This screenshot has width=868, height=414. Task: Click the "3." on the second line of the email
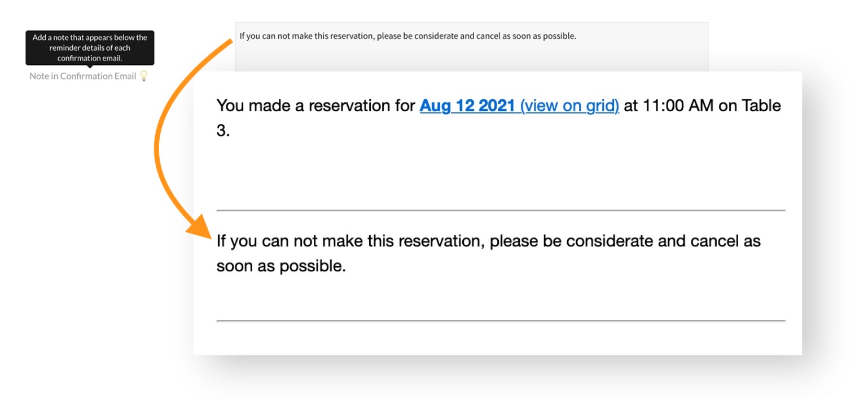[x=223, y=131]
